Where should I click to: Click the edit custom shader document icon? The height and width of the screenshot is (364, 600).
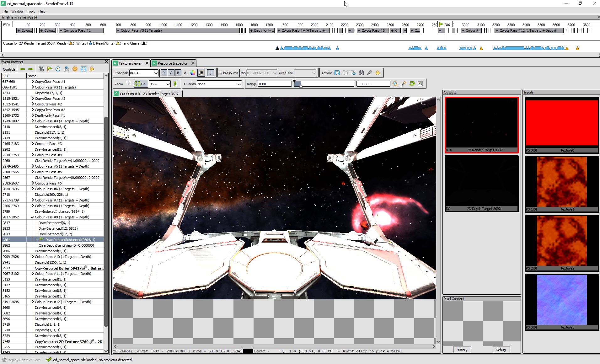[353, 73]
